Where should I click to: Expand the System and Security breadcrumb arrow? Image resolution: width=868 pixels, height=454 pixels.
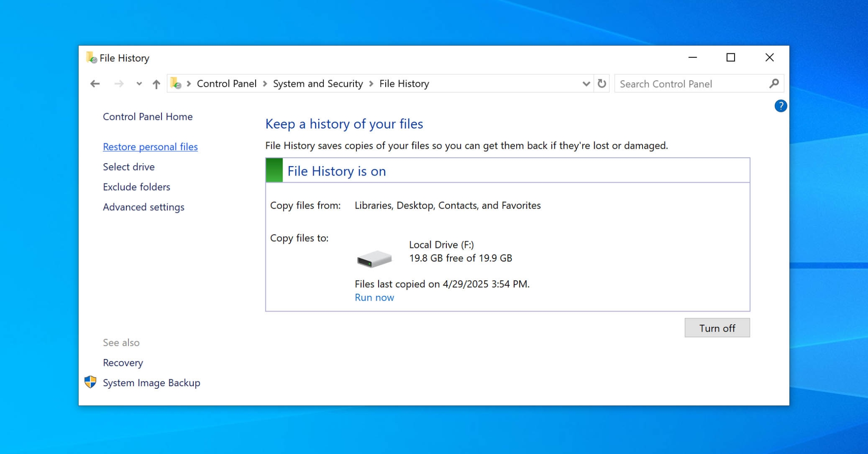(x=371, y=84)
